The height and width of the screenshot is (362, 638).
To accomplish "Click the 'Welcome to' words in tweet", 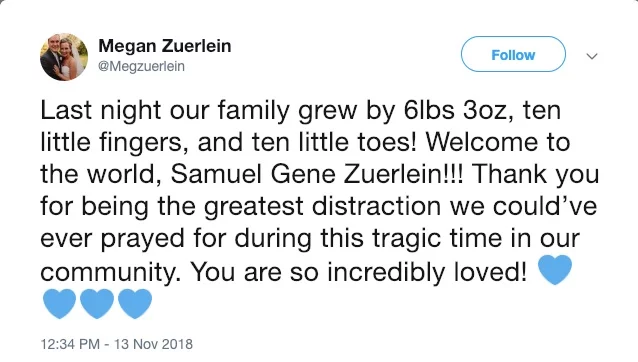I will pyautogui.click(x=497, y=142).
